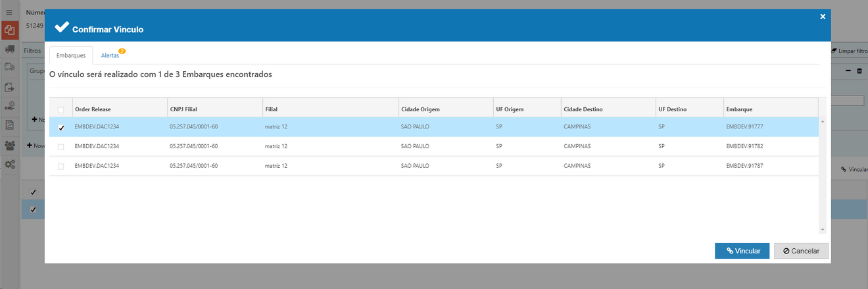Close the Confirmar Vínculo dialog with X

[823, 16]
